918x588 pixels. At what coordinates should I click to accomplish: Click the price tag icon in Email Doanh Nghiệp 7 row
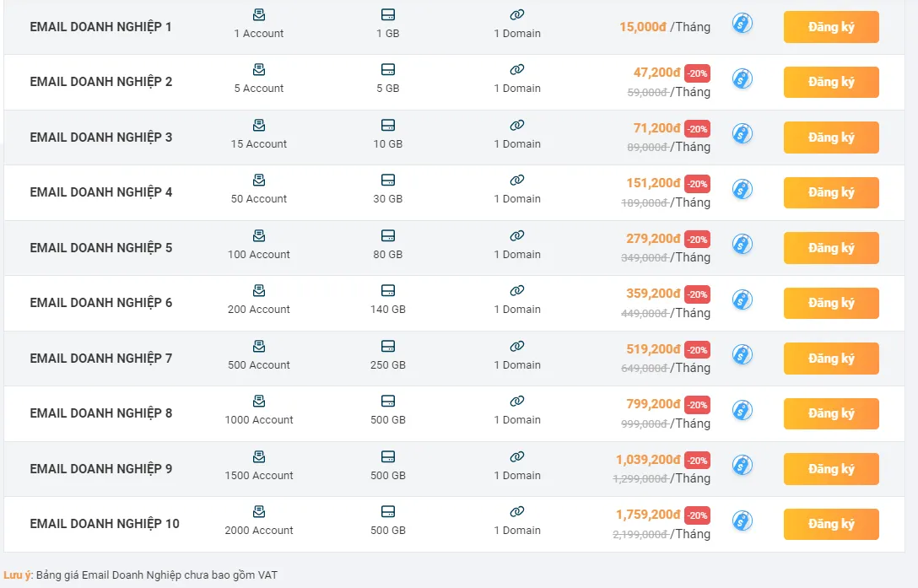[742, 355]
